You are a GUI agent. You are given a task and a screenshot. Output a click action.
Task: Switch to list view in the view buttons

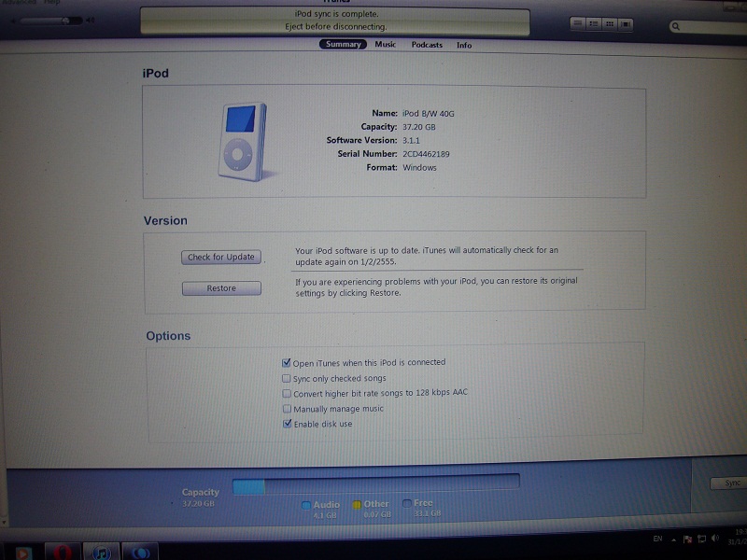[579, 23]
